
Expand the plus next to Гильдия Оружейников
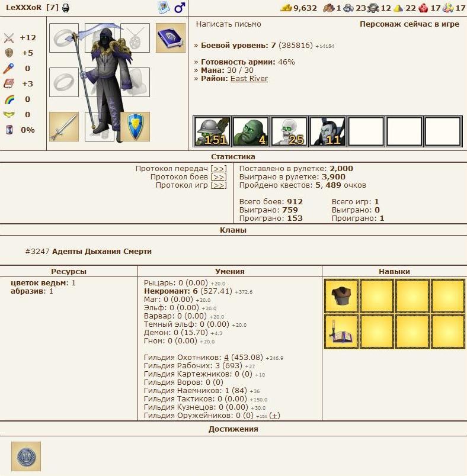click(274, 416)
